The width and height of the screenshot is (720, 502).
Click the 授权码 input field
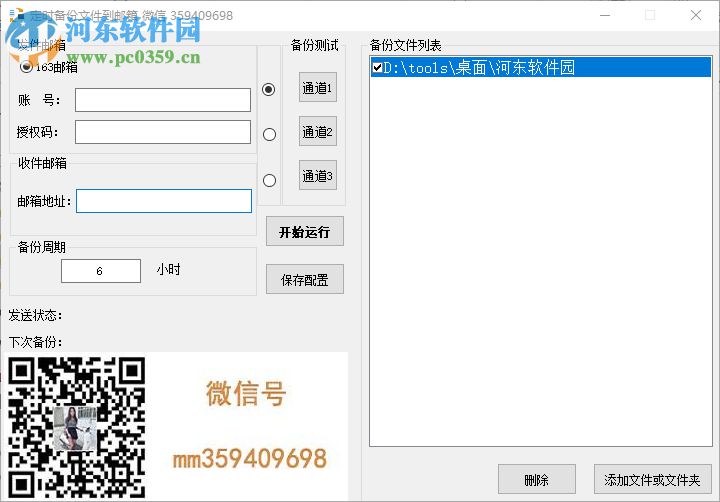tap(163, 132)
